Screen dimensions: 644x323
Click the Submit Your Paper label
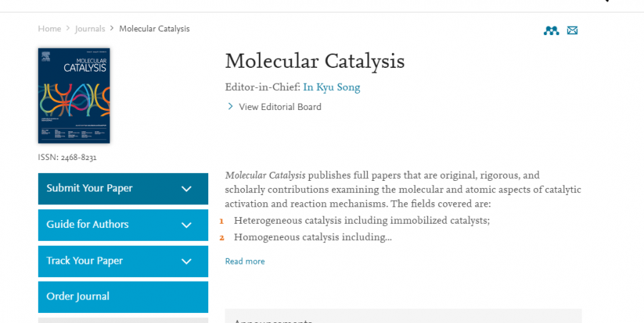pos(89,189)
